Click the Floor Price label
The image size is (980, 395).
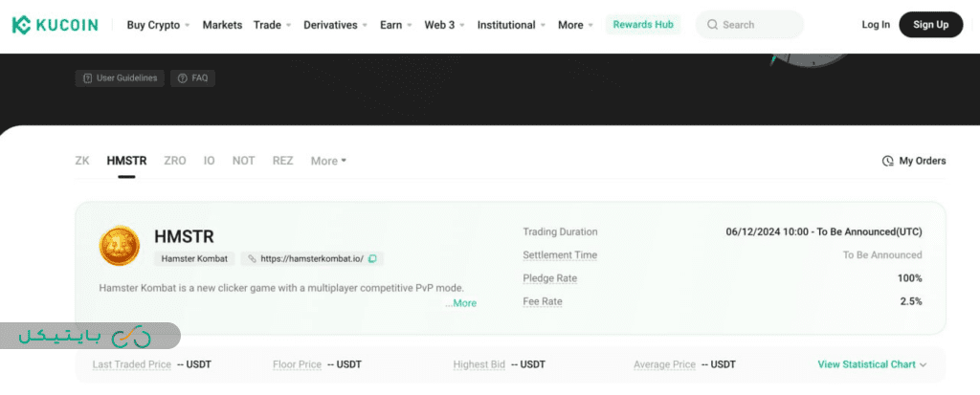[297, 364]
